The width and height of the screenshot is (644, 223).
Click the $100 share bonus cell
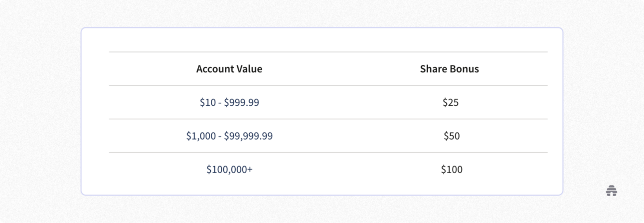coord(452,169)
